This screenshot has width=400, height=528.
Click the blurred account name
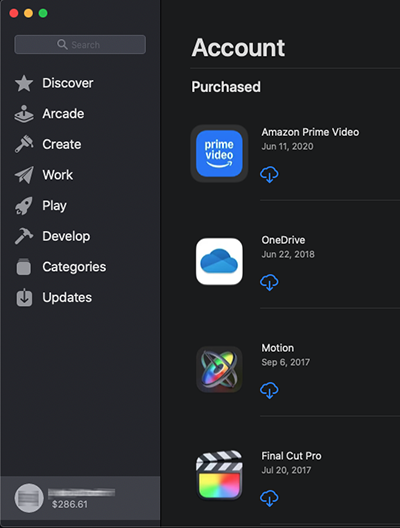[x=81, y=493]
